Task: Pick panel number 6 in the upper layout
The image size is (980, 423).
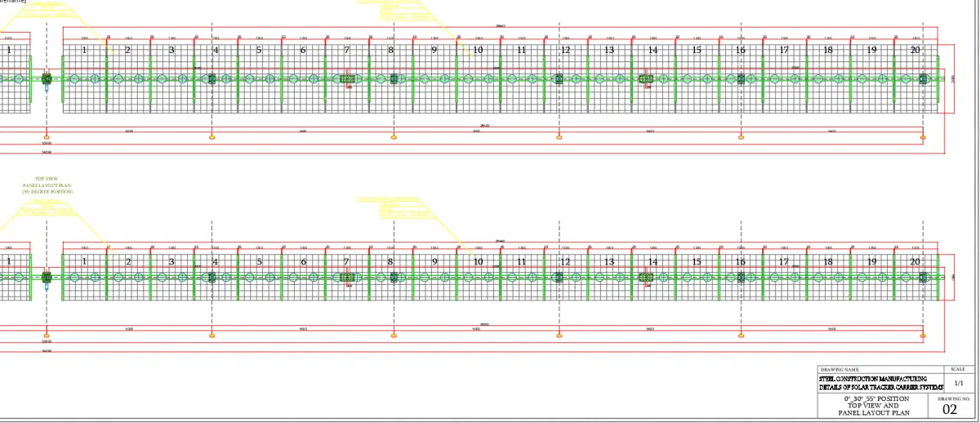Action: 303,50
